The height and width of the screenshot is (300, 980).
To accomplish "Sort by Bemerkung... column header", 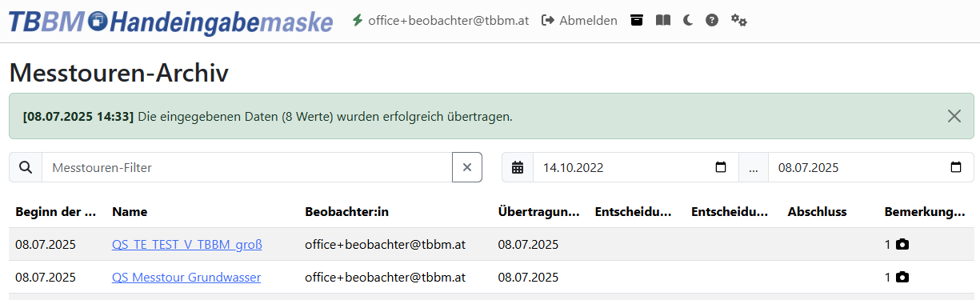I will pyautogui.click(x=925, y=212).
